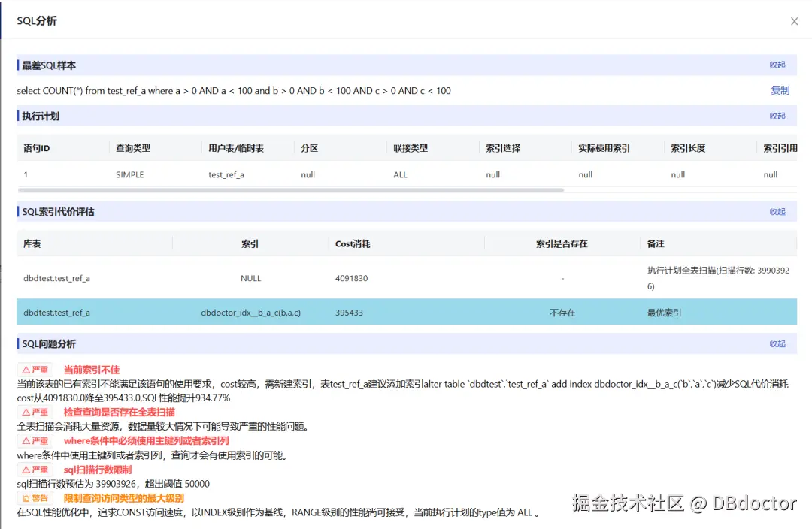This screenshot has height=529, width=812.
Task: Click the 限制查询访问类型的最大级别 warning title
Action: 124,498
